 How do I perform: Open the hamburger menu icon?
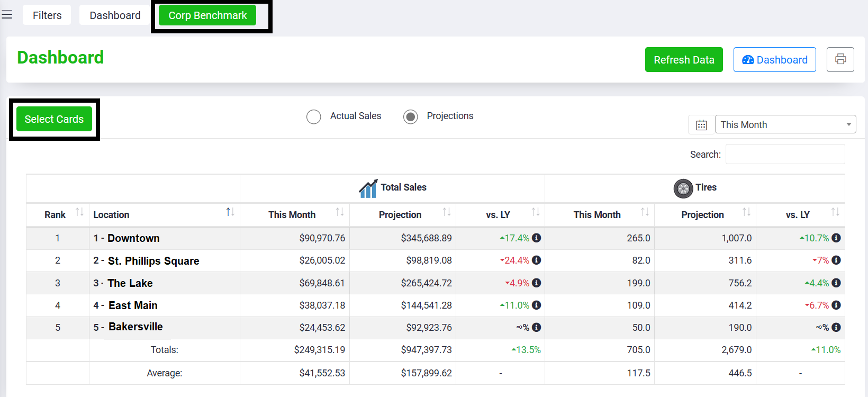point(7,15)
